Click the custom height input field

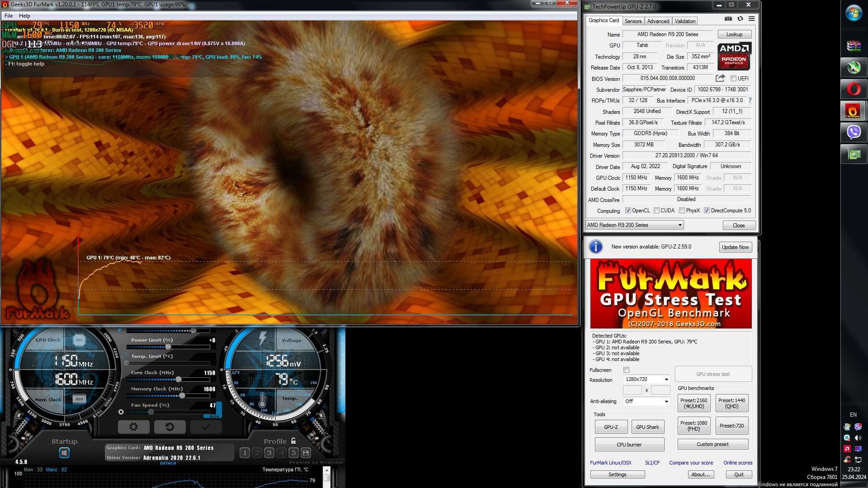coord(660,390)
